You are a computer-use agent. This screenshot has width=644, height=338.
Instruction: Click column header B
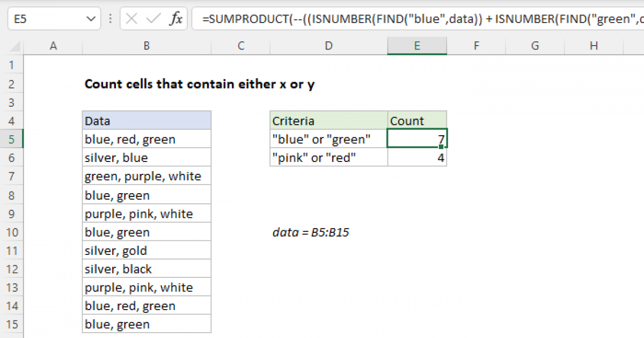tap(146, 46)
